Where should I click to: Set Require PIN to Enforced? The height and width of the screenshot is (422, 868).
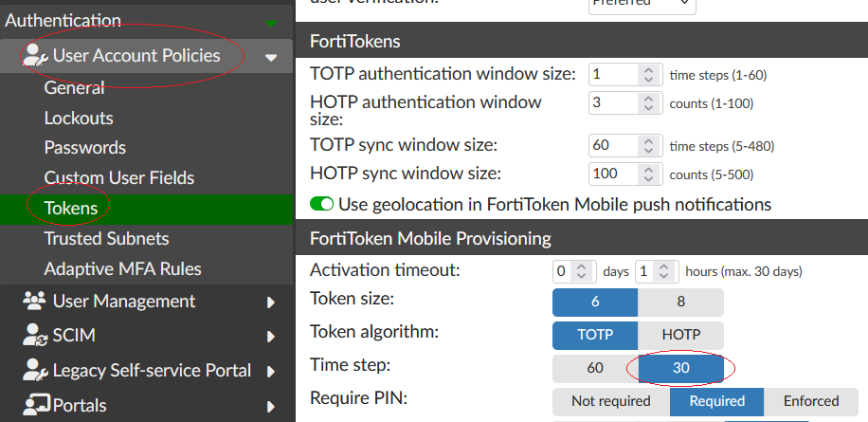click(x=811, y=401)
